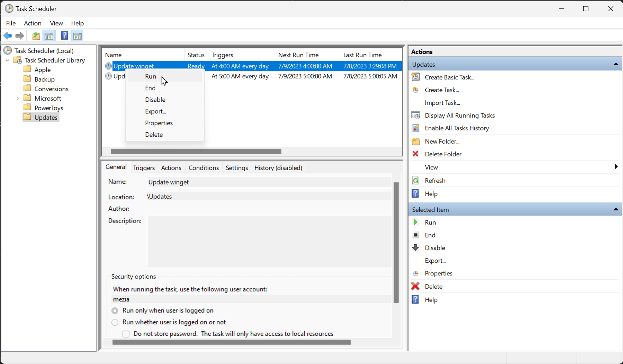This screenshot has height=364, width=623.
Task: Collapse the Task Scheduler Library node
Action: click(7, 60)
